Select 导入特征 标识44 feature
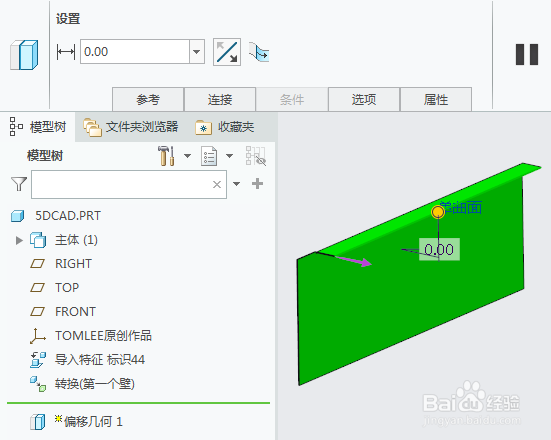This screenshot has height=440, width=551. [100, 360]
